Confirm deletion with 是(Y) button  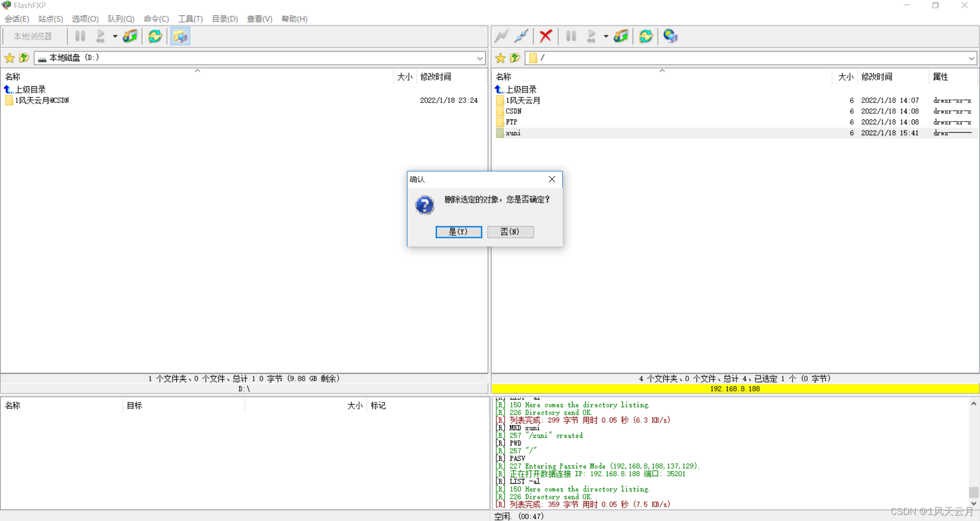click(459, 232)
